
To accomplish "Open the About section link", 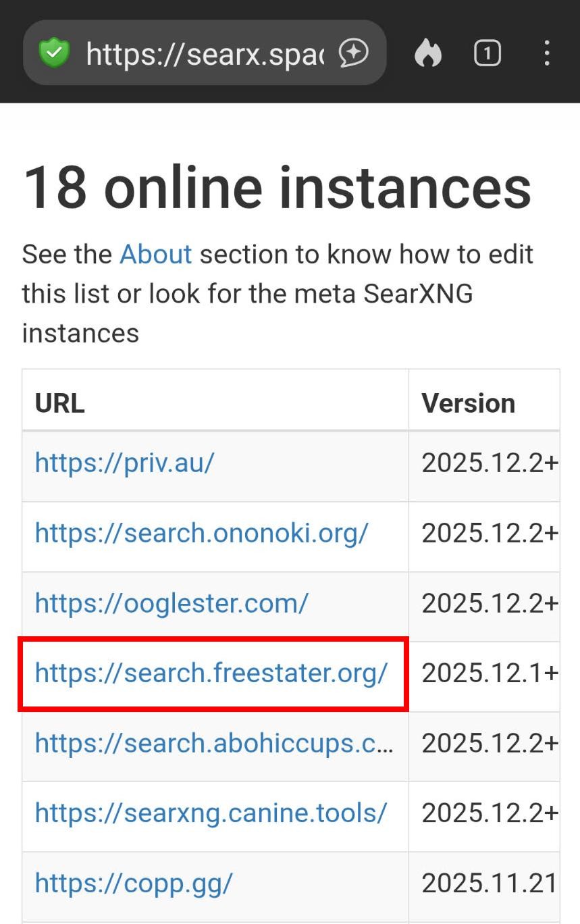I will coord(155,255).
